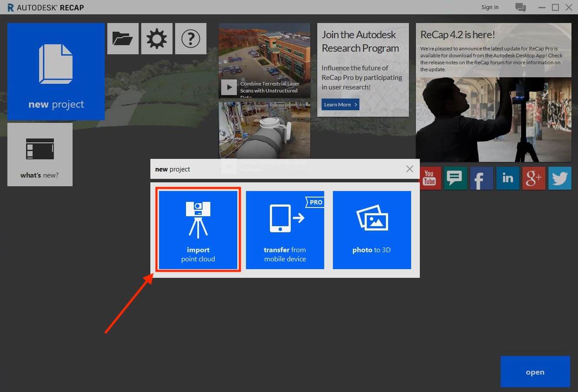
Task: Select import point cloud tile
Action: (x=198, y=230)
